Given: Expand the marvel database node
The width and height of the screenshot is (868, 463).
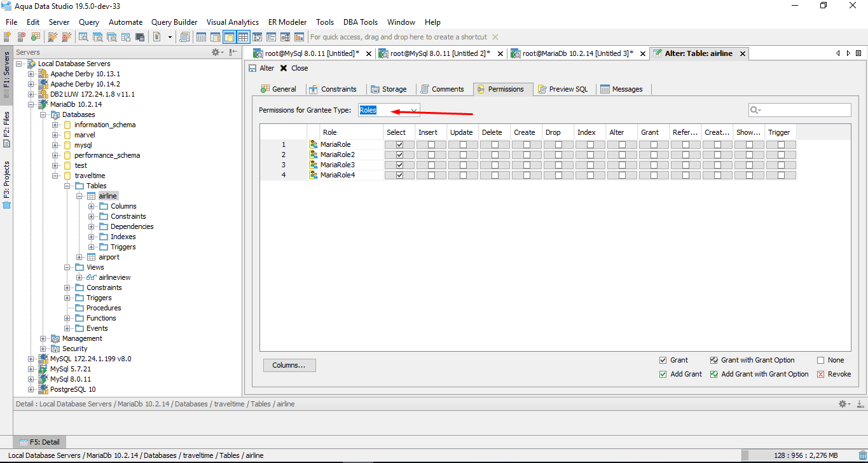Looking at the screenshot, I should pyautogui.click(x=55, y=135).
